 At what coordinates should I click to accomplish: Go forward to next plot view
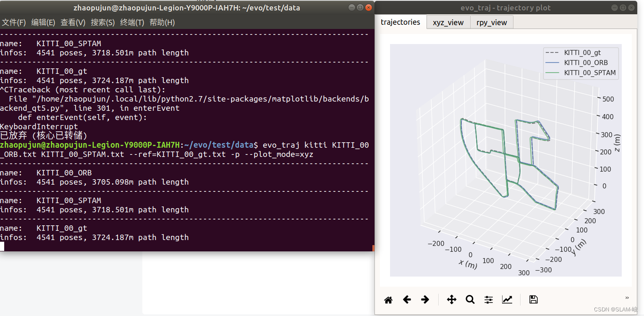tap(425, 300)
